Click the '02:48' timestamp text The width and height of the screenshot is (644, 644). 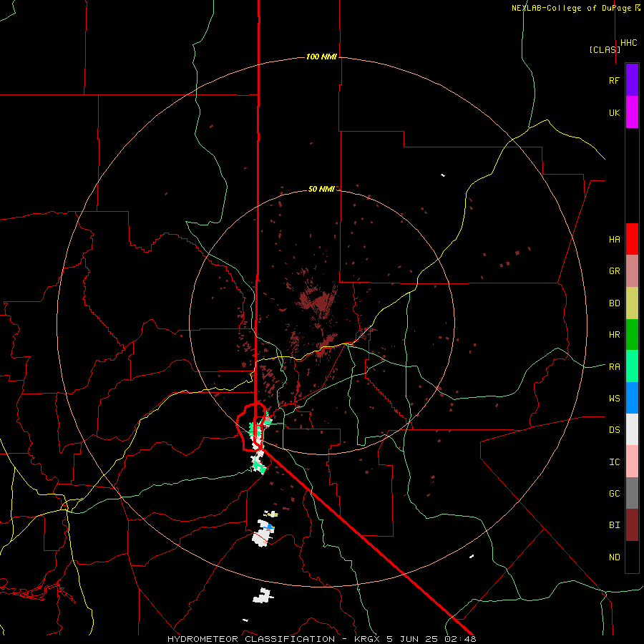tap(459, 639)
